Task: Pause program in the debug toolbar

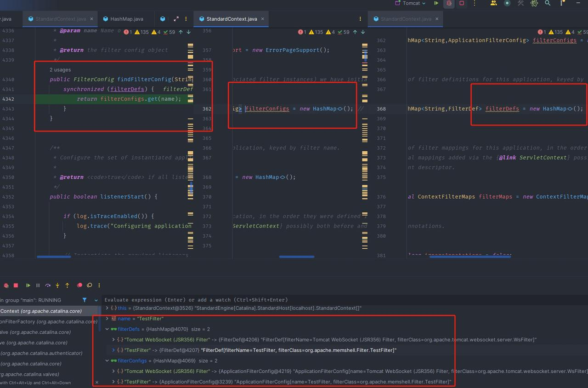Action: pyautogui.click(x=38, y=285)
